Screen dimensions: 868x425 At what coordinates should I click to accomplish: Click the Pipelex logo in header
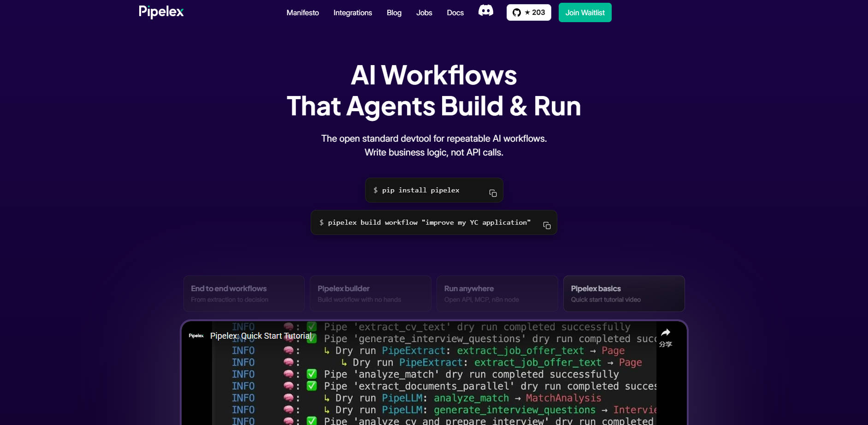pyautogui.click(x=161, y=12)
